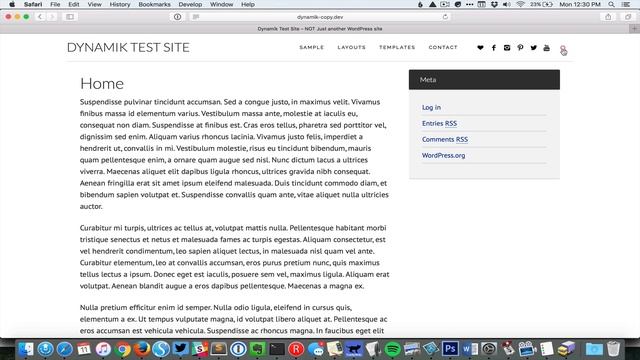
Task: Launch Google Chrome from the dock
Action: tap(123, 349)
